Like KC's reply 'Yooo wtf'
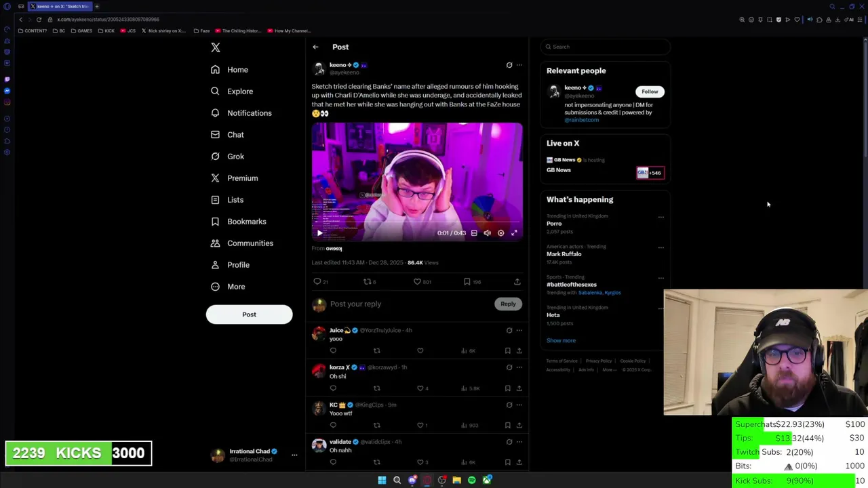This screenshot has width=868, height=488. coord(420,426)
